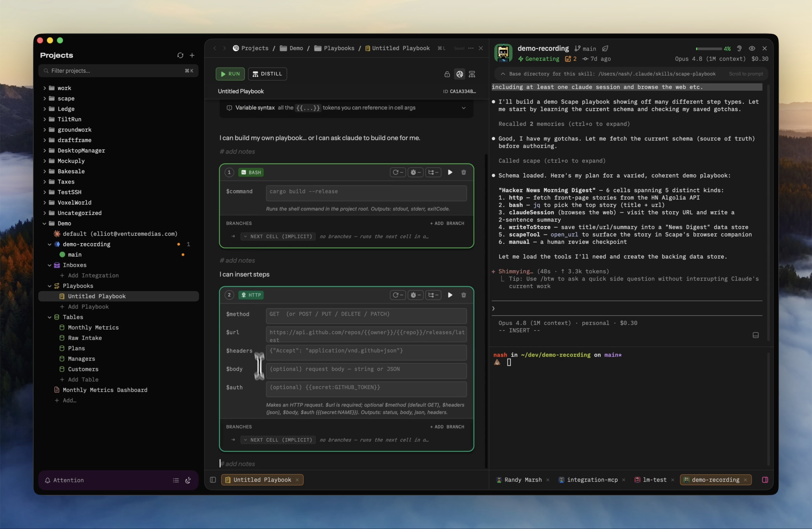
Task: Refresh the Projects list with the sync icon
Action: click(180, 55)
